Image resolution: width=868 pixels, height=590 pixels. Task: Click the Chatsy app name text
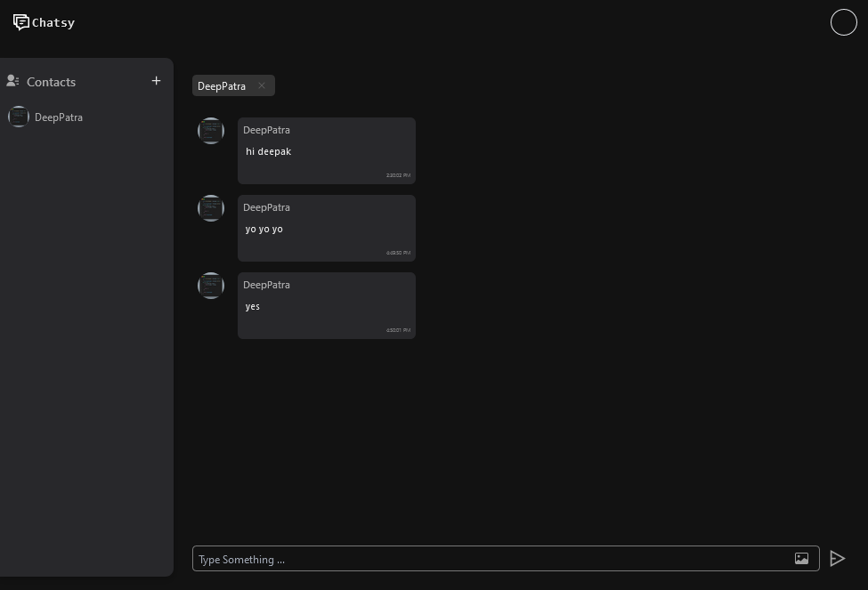pos(53,22)
